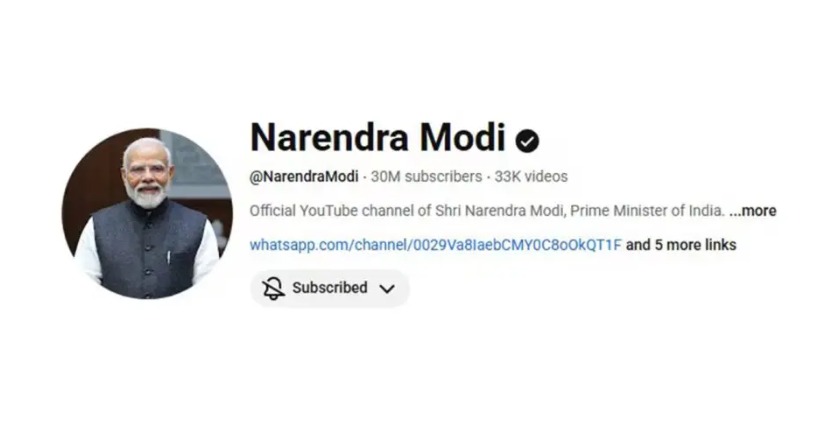The width and height of the screenshot is (834, 433).
Task: Click the verified checkmark badge
Action: pyautogui.click(x=527, y=141)
